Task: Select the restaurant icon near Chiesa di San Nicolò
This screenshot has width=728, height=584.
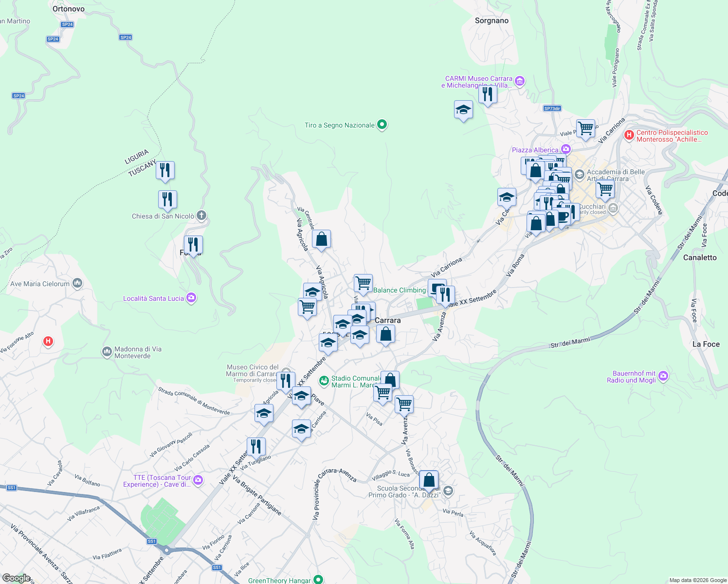Action: (x=167, y=200)
